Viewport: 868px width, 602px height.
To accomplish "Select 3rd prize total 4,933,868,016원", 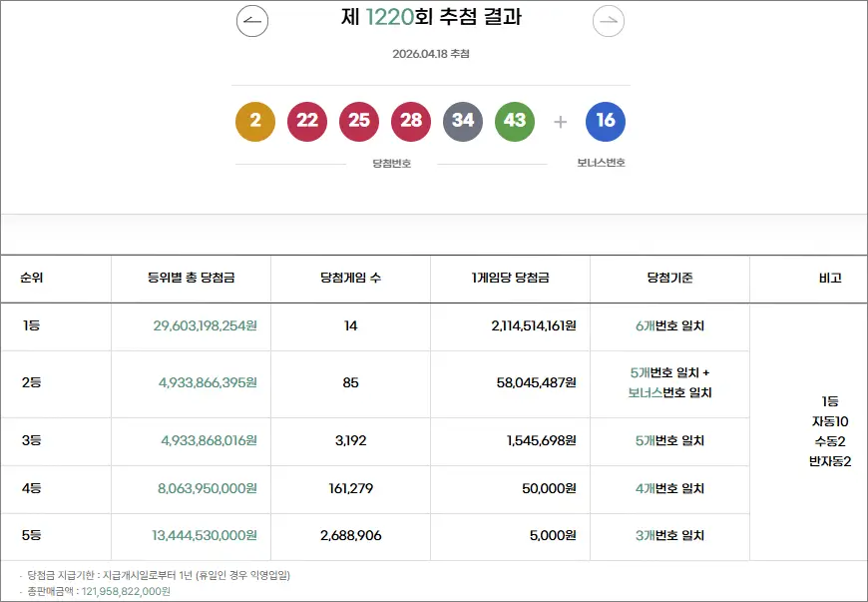I will tap(209, 440).
